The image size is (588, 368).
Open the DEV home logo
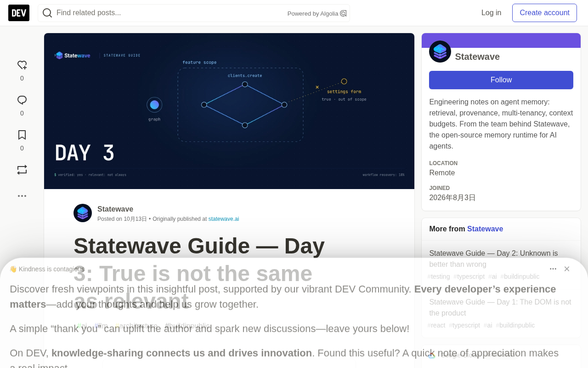coord(19,13)
